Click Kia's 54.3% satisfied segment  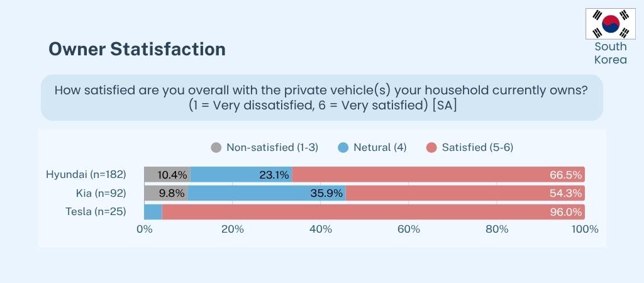click(x=465, y=193)
